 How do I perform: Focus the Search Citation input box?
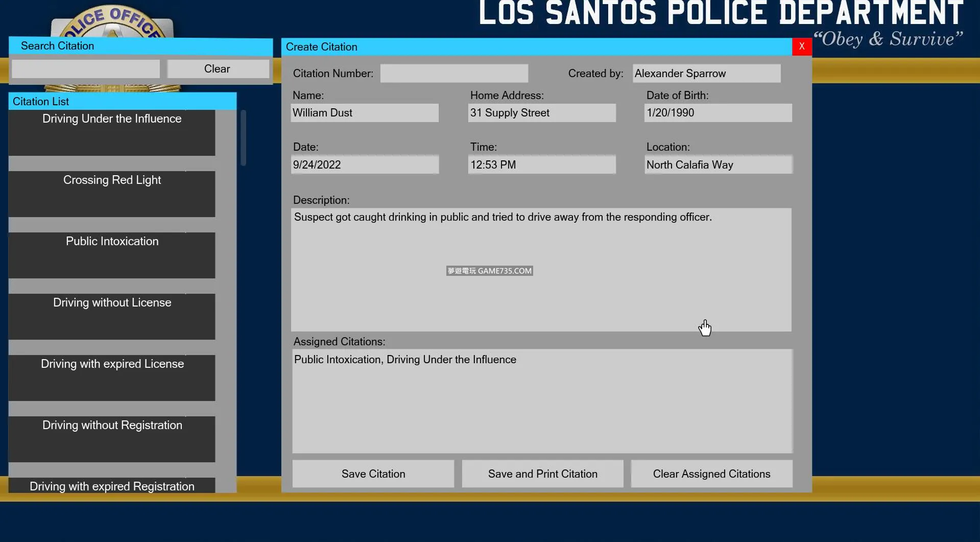click(x=86, y=69)
